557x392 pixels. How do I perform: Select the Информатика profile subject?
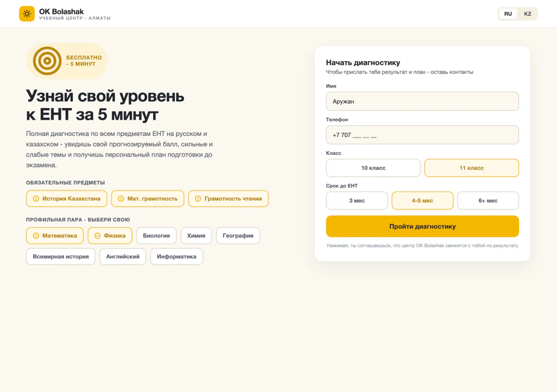pyautogui.click(x=177, y=256)
